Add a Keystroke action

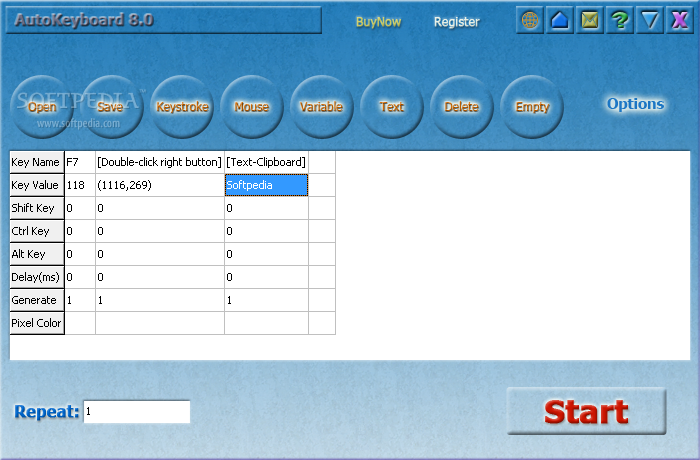(x=182, y=107)
